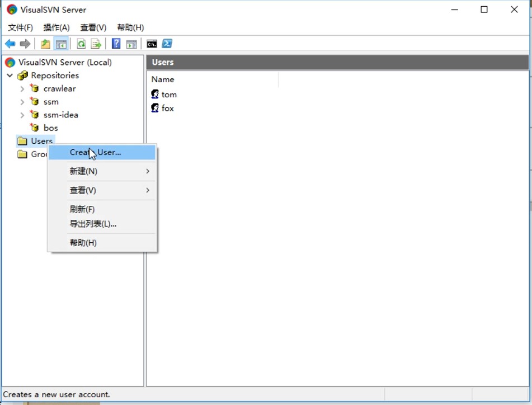The image size is (532, 405).
Task: Select the bos repository label
Action: 50,128
